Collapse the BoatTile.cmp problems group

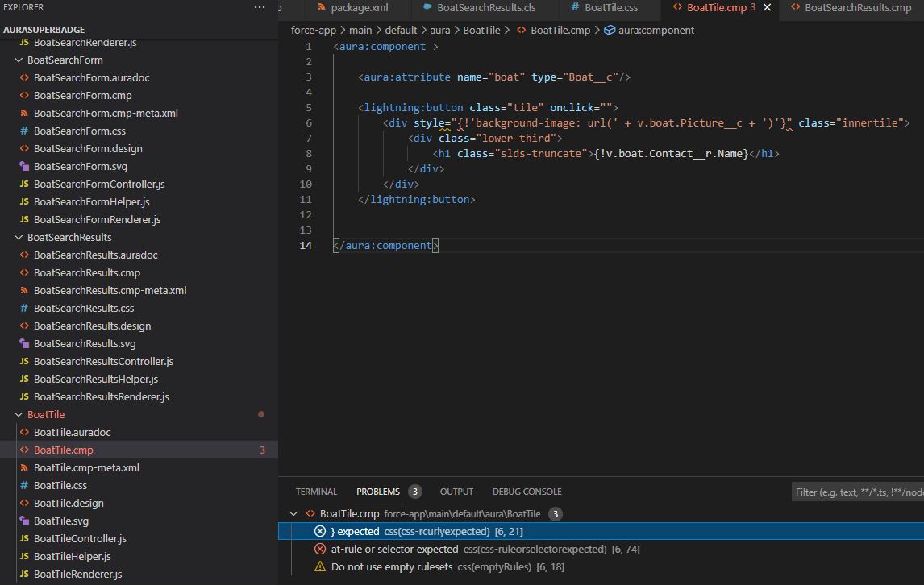(x=293, y=513)
